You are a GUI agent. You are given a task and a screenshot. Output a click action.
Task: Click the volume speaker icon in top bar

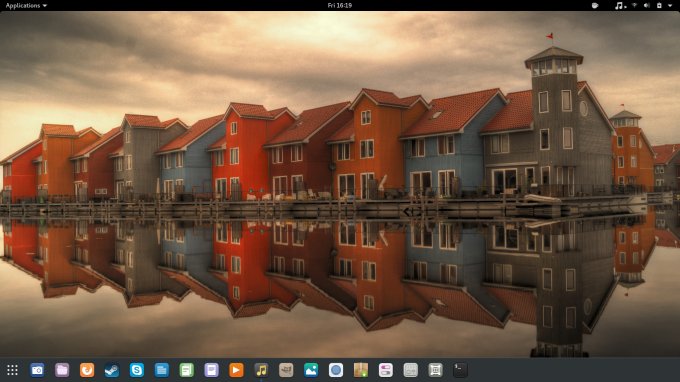(647, 5)
